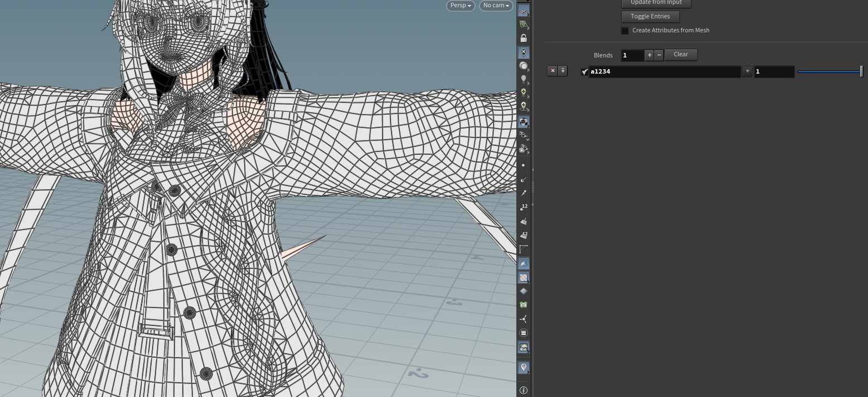
Task: Toggle the point trails display icon
Action: (524, 193)
